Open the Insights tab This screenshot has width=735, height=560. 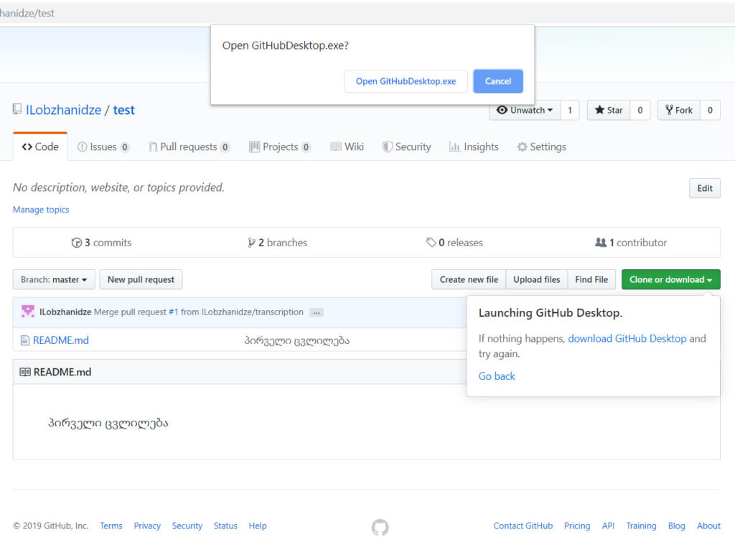[474, 146]
